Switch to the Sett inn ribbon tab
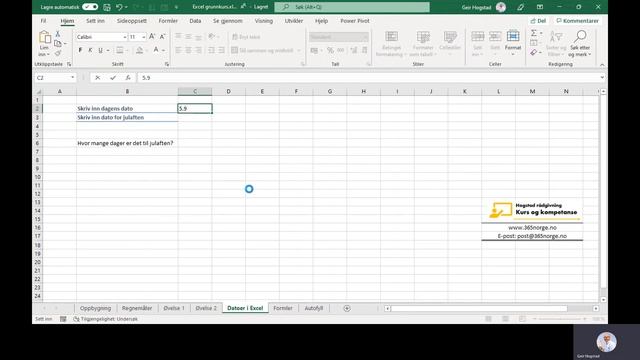 click(95, 21)
